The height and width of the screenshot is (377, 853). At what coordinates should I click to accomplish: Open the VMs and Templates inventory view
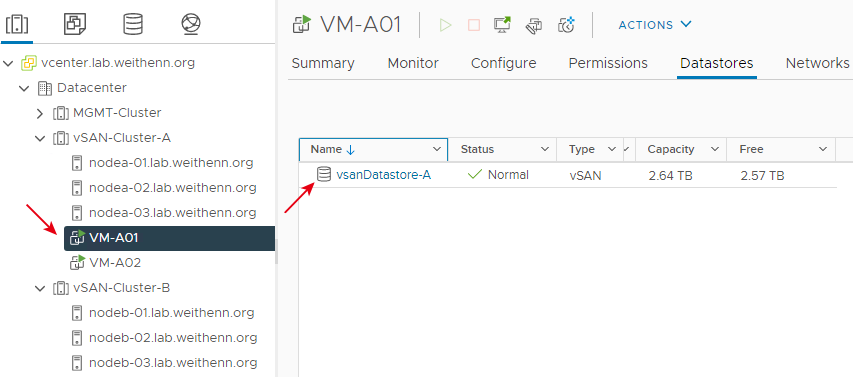click(x=75, y=24)
